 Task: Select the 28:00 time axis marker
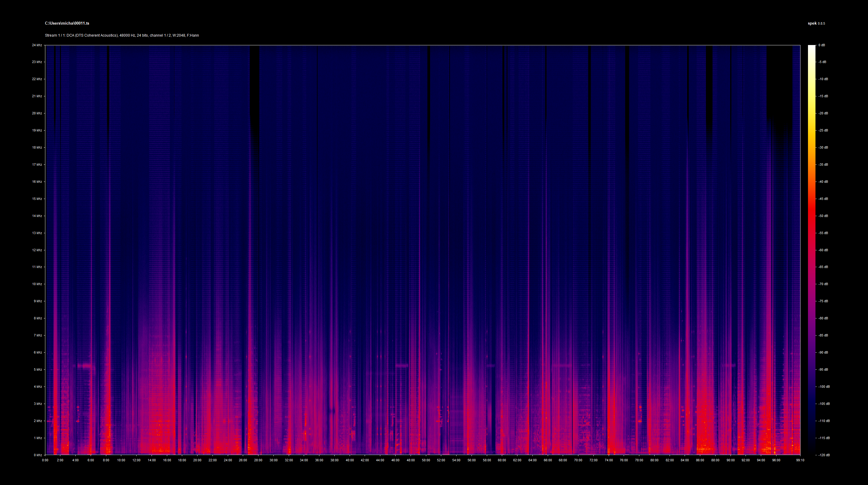click(x=258, y=460)
